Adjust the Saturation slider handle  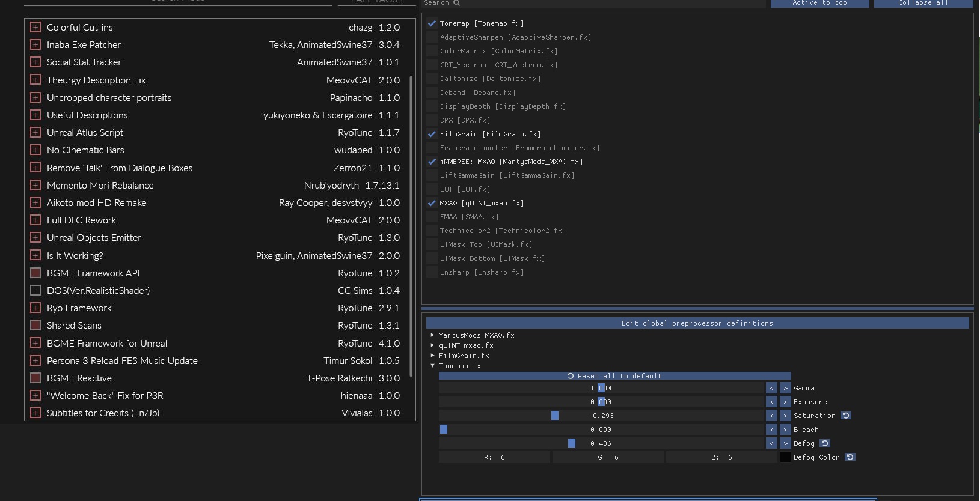[555, 416]
